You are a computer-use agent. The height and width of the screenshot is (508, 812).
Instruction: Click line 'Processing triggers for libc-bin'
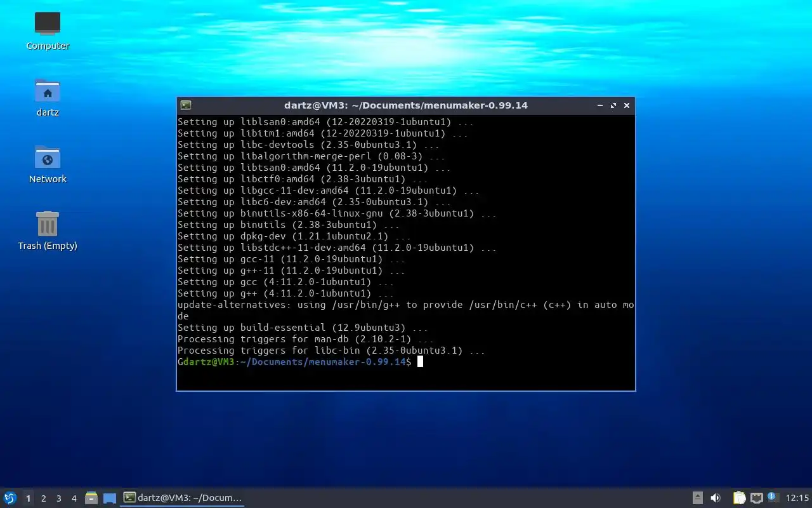click(331, 351)
